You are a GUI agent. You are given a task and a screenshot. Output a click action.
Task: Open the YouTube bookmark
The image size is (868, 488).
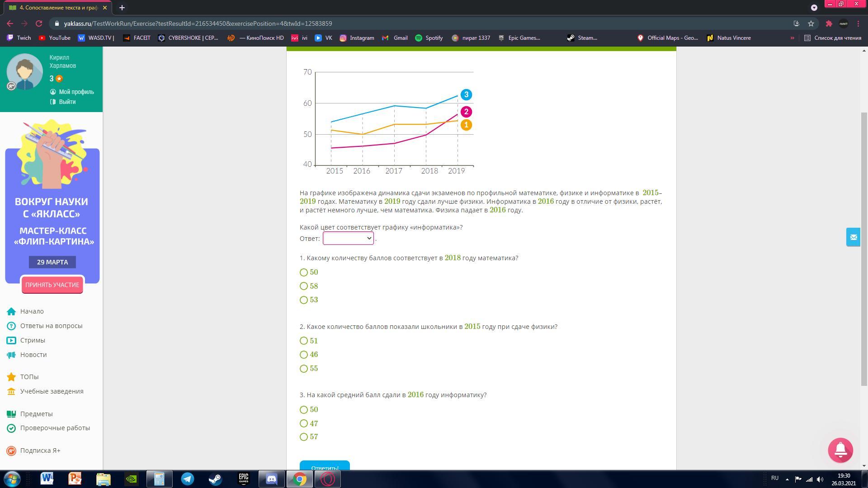point(55,38)
